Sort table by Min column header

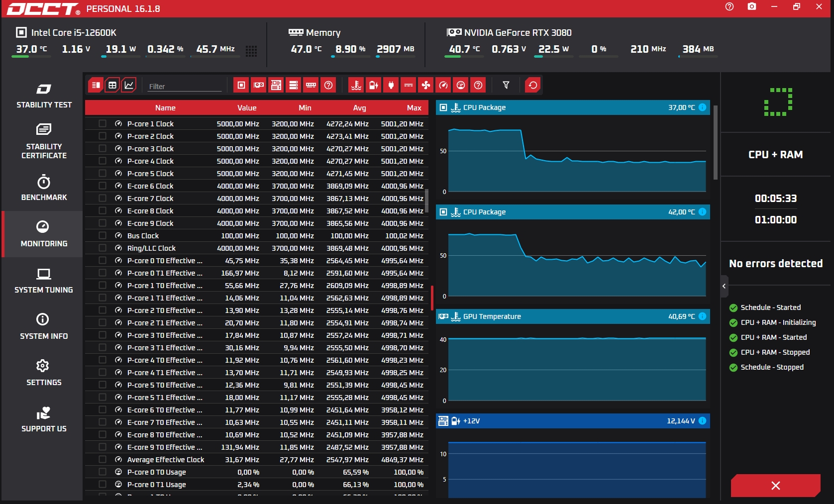(x=305, y=107)
